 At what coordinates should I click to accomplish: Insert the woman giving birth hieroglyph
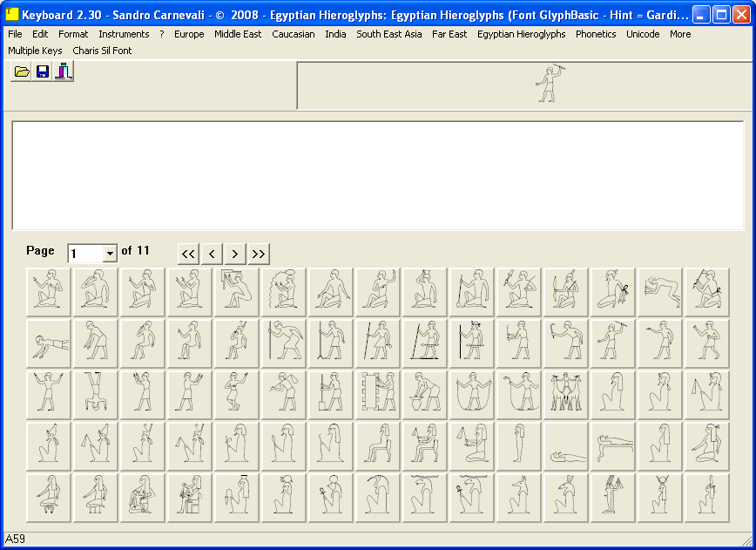pyautogui.click(x=49, y=498)
